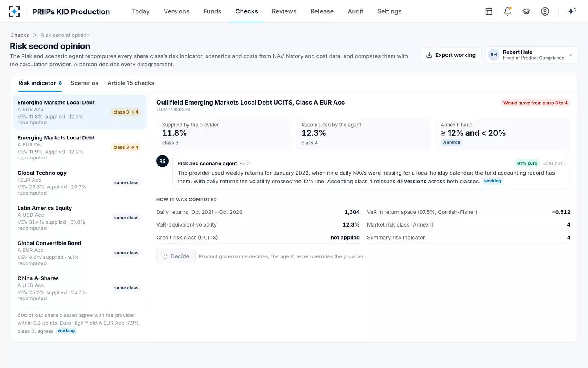Go to the Today menu
588x368 pixels.
pyautogui.click(x=140, y=11)
